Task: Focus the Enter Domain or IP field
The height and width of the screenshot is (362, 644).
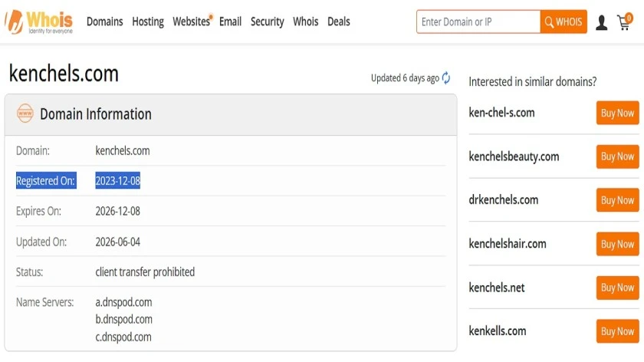Action: [x=478, y=21]
